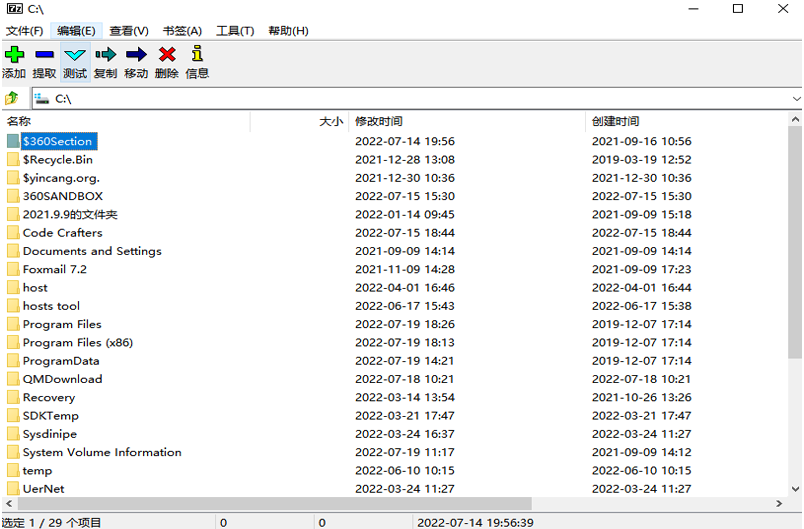Viewport: 804px width, 529px height.
Task: Click the folder icon beside QMDownload
Action: coord(13,379)
